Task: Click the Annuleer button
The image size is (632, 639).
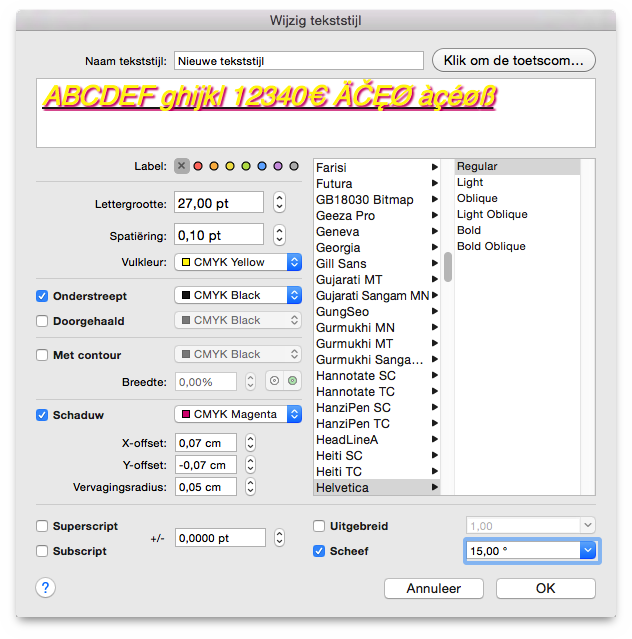Action: (434, 588)
